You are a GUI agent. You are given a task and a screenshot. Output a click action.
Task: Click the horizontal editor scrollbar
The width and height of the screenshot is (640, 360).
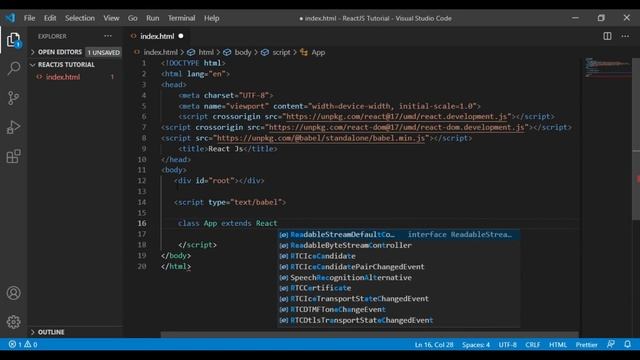coord(369,335)
